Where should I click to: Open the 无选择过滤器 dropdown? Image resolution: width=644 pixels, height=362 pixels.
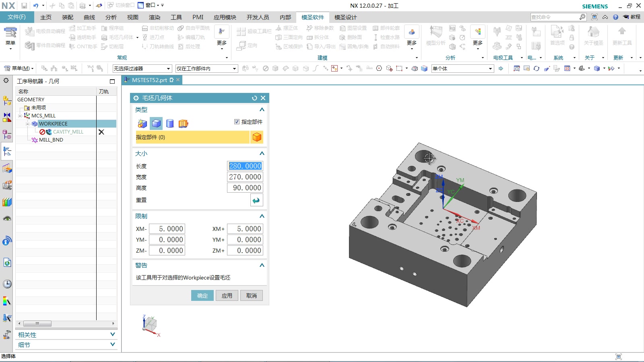[142, 69]
